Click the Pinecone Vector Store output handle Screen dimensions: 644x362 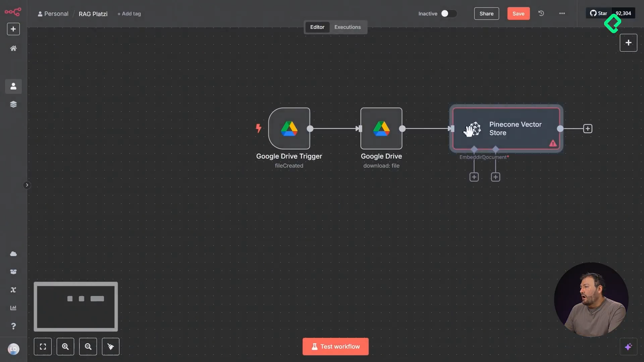(x=560, y=129)
